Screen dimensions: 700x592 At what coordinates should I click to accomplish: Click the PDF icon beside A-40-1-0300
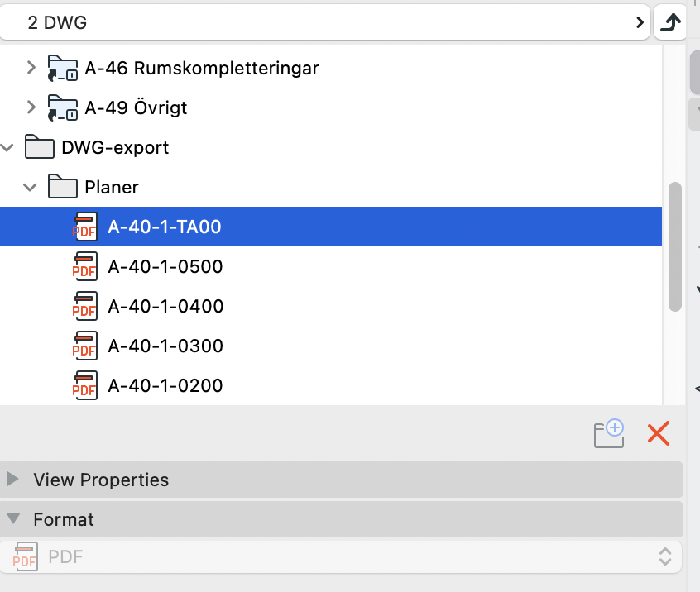coord(85,346)
